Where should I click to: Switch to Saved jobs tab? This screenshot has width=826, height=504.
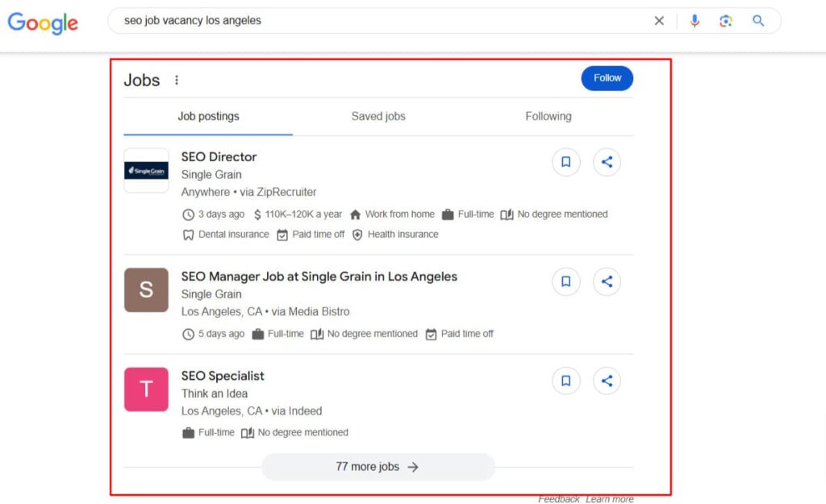point(378,116)
